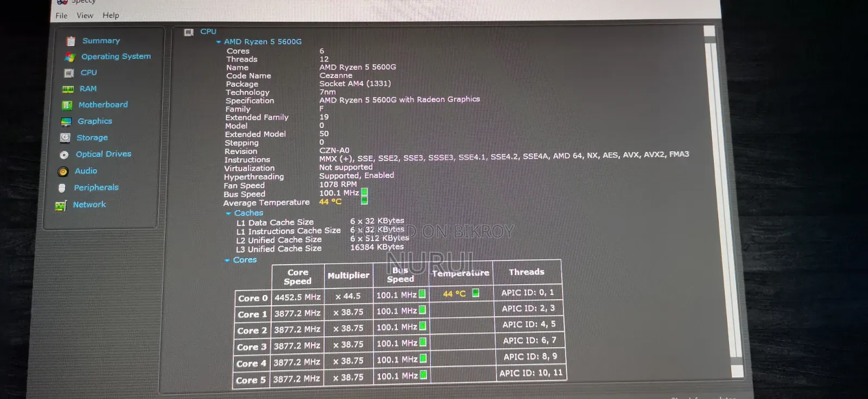Image resolution: width=868 pixels, height=399 pixels.
Task: Open the File menu
Action: point(62,16)
